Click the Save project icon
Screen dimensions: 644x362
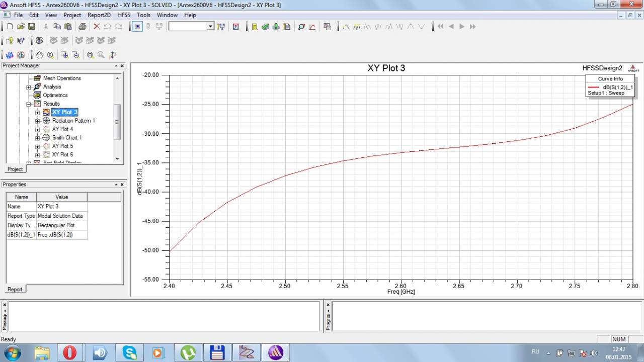tap(31, 27)
